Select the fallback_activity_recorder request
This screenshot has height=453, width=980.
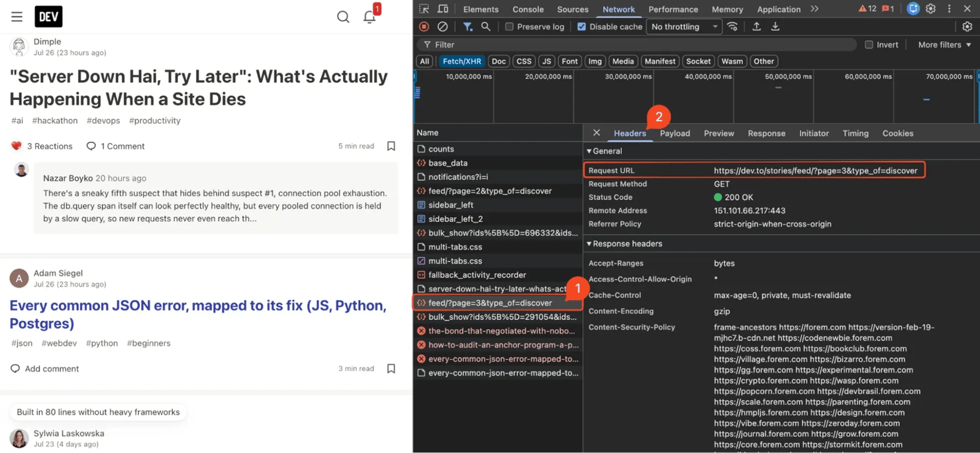497,275
